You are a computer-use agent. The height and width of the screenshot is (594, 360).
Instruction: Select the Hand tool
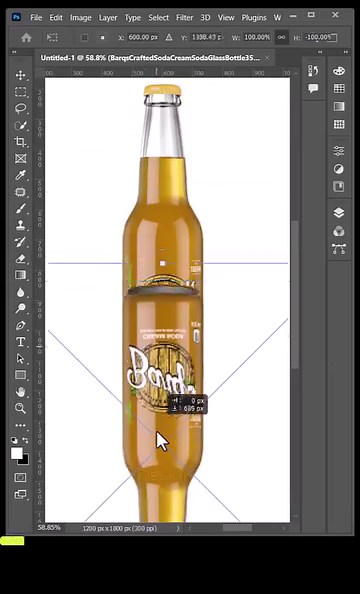point(20,392)
